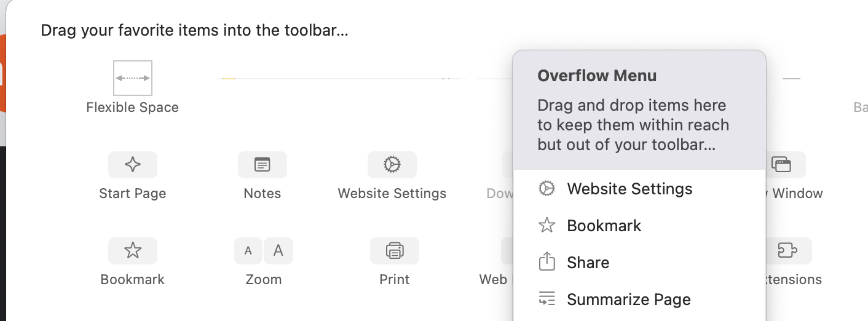Click the Print label text
The width and height of the screenshot is (868, 321).
(395, 279)
